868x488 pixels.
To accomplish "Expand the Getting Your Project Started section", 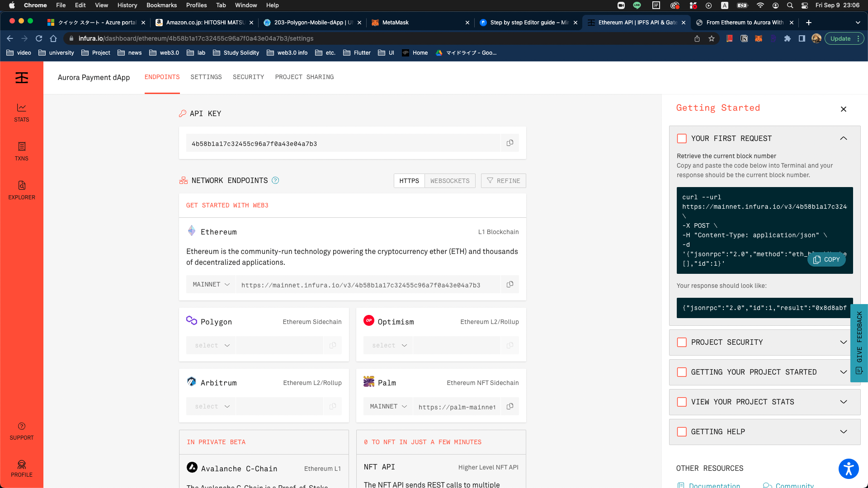I will coord(844,372).
